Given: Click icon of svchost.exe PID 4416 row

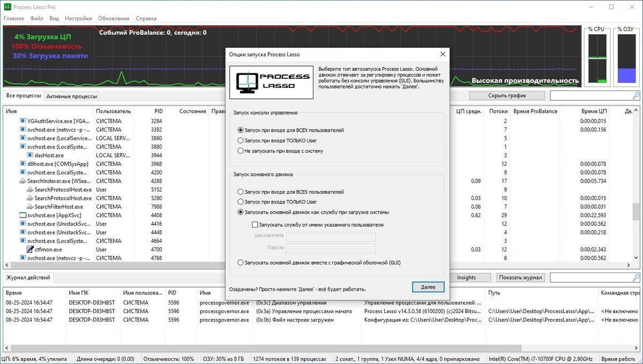Looking at the screenshot, I should (23, 224).
